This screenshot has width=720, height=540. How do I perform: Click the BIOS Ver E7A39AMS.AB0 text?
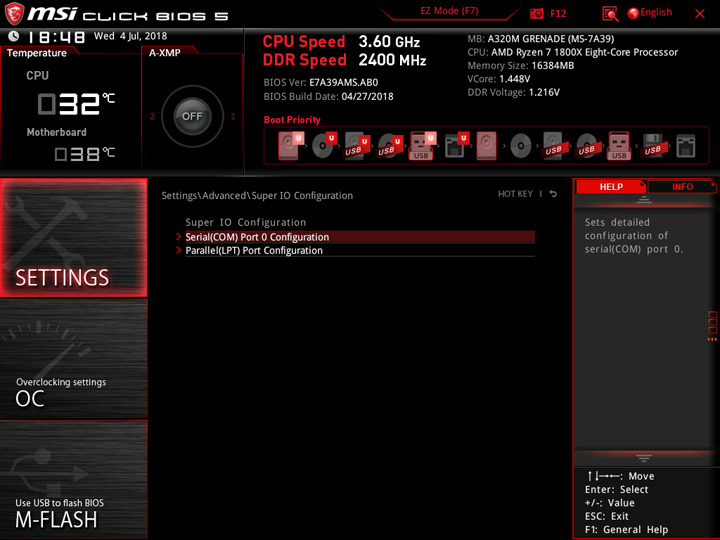[x=321, y=83]
